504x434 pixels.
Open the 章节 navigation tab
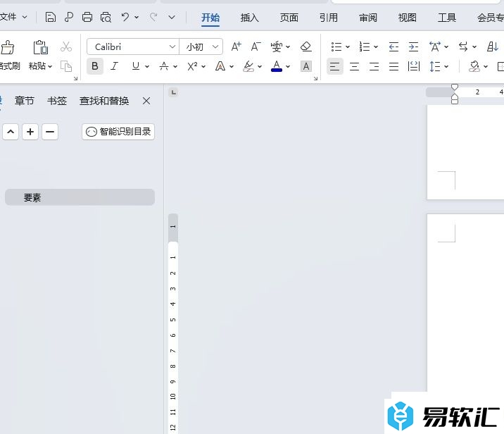coord(25,101)
